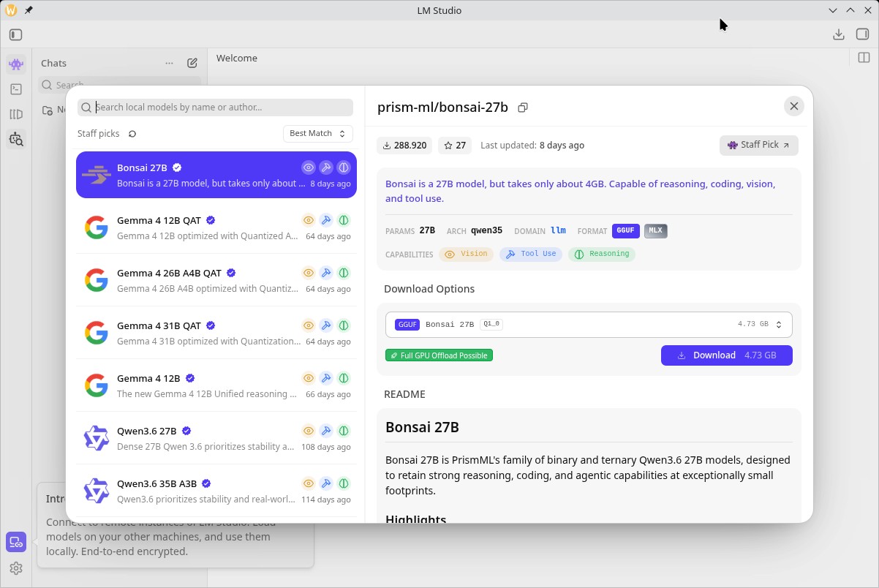Screen dimensions: 879x588
Task: Click the Full GPU Offload Possible badge
Action: (439, 355)
